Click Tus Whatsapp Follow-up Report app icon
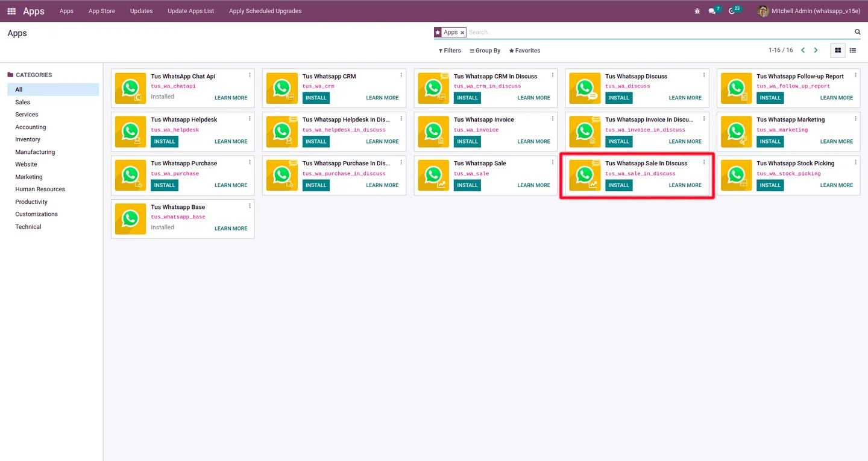 [737, 88]
